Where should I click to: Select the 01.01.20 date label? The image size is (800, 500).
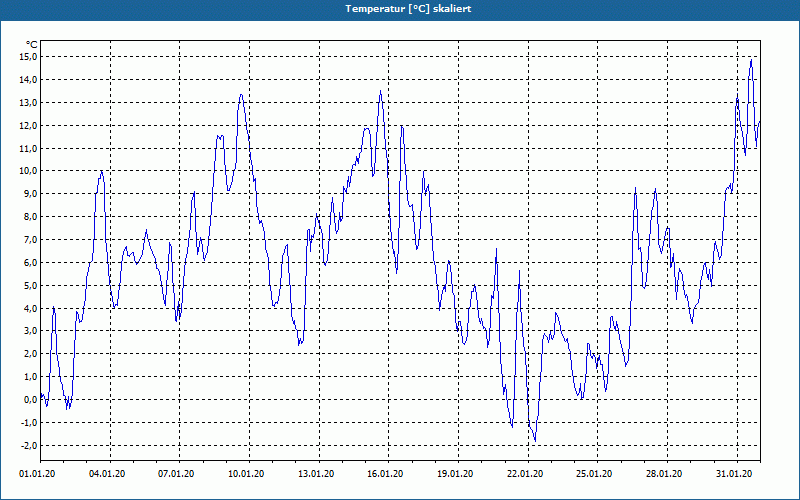click(x=37, y=474)
